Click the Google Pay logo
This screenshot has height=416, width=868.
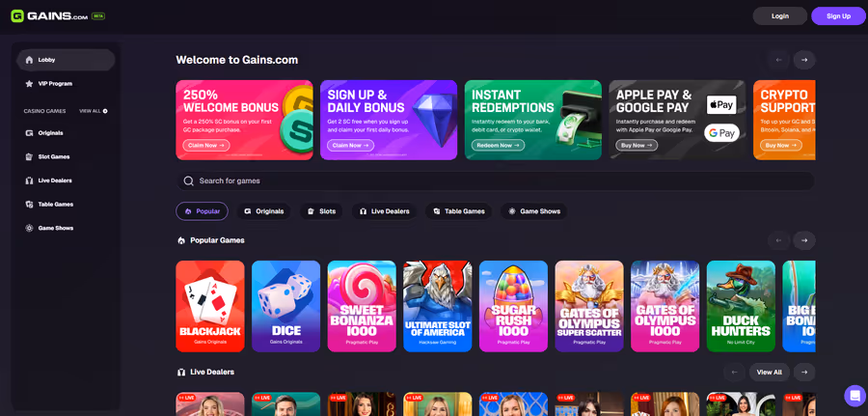click(x=721, y=133)
